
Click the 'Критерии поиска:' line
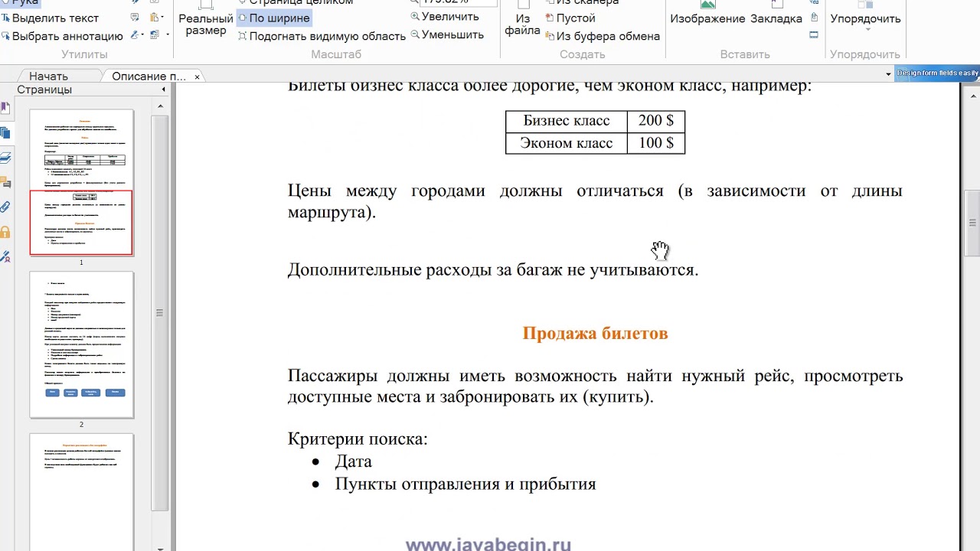(358, 439)
